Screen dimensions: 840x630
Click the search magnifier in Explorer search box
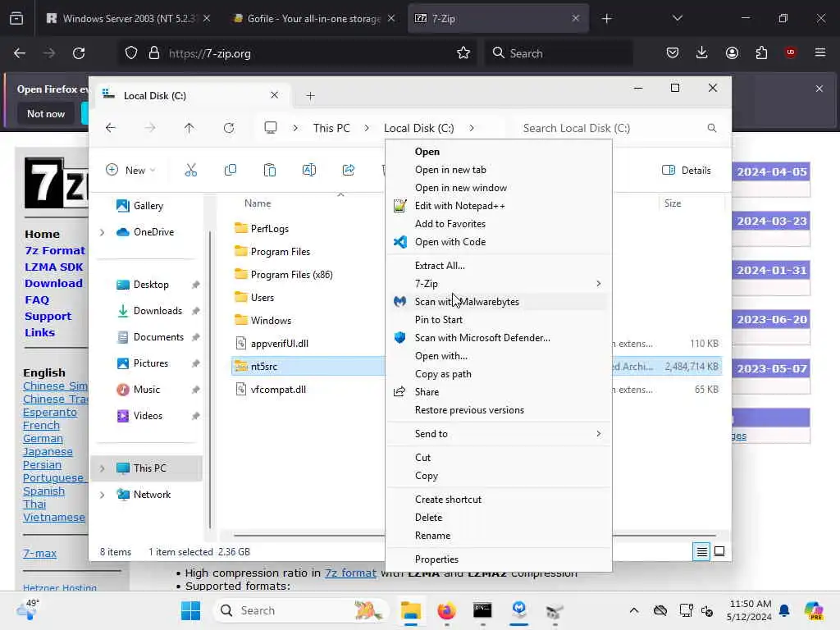coord(712,128)
